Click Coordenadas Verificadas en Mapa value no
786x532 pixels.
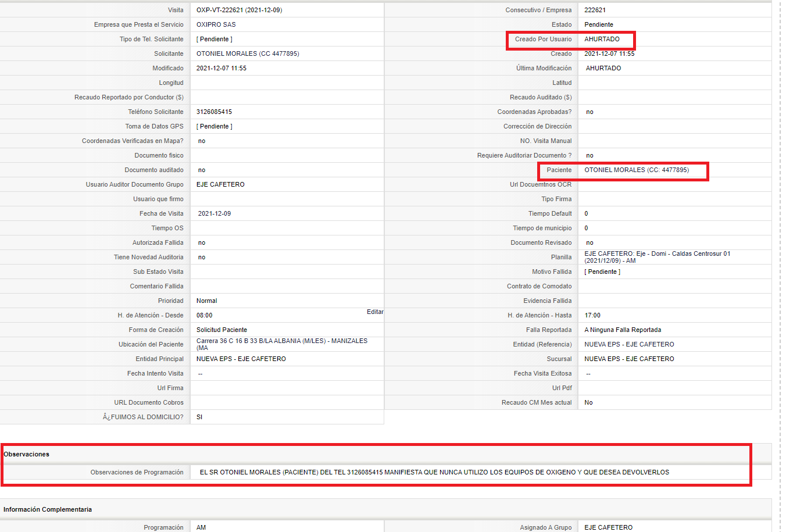point(202,141)
